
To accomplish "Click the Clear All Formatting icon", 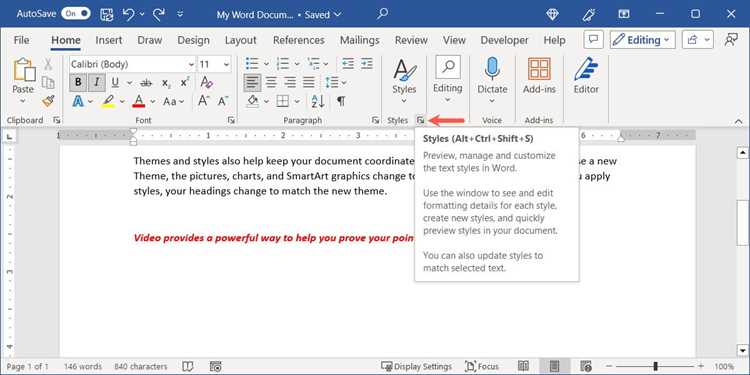I will coord(206,82).
